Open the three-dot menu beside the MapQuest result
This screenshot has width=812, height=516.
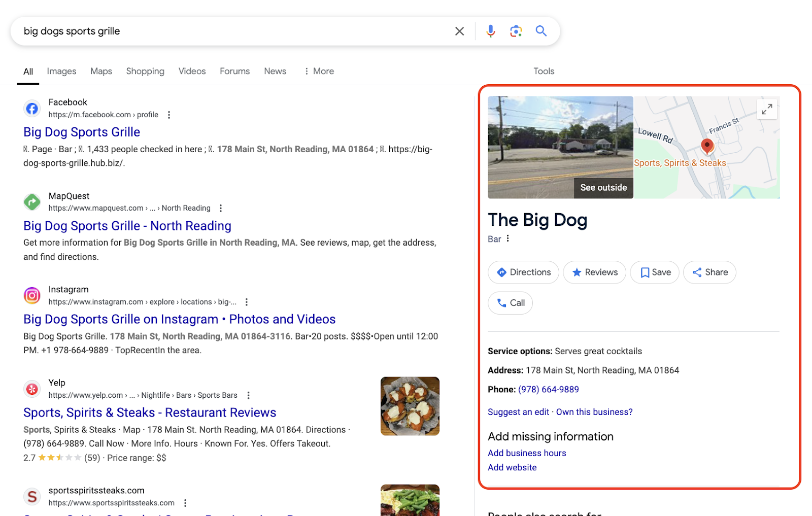pos(220,209)
